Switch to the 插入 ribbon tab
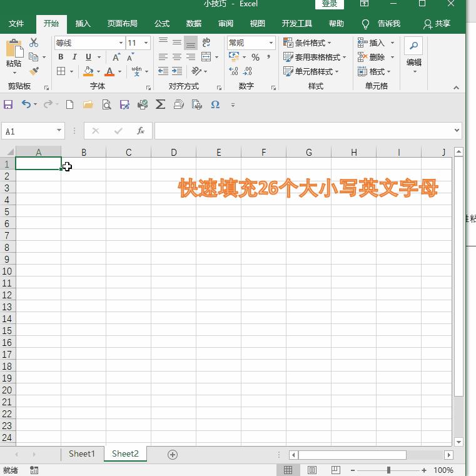Viewport: 476px width, 476px height. click(83, 24)
